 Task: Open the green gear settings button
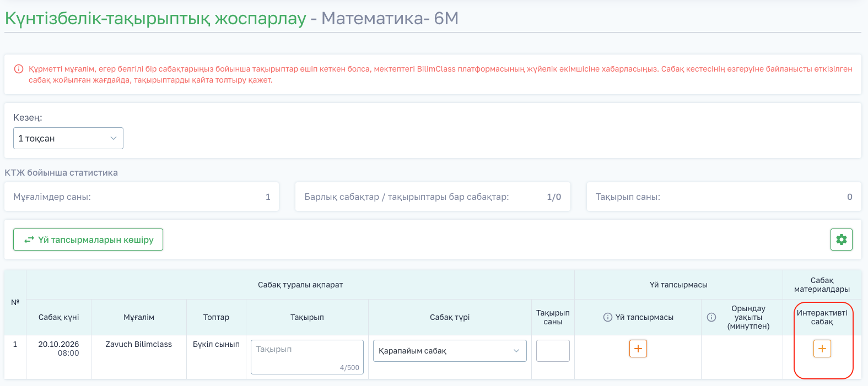pyautogui.click(x=841, y=240)
